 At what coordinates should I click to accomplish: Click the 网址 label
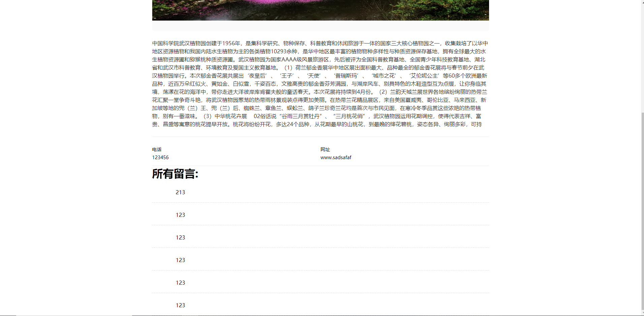click(x=325, y=149)
